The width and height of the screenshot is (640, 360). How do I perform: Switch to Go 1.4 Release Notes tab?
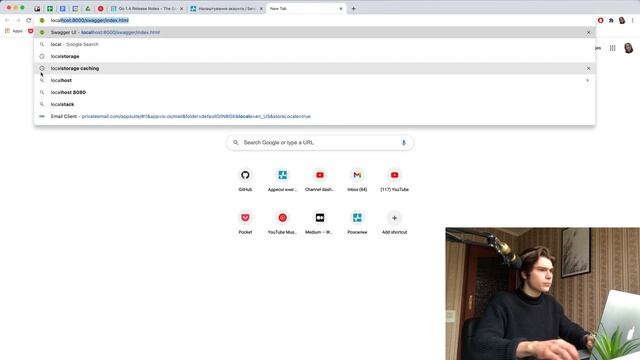point(147,8)
